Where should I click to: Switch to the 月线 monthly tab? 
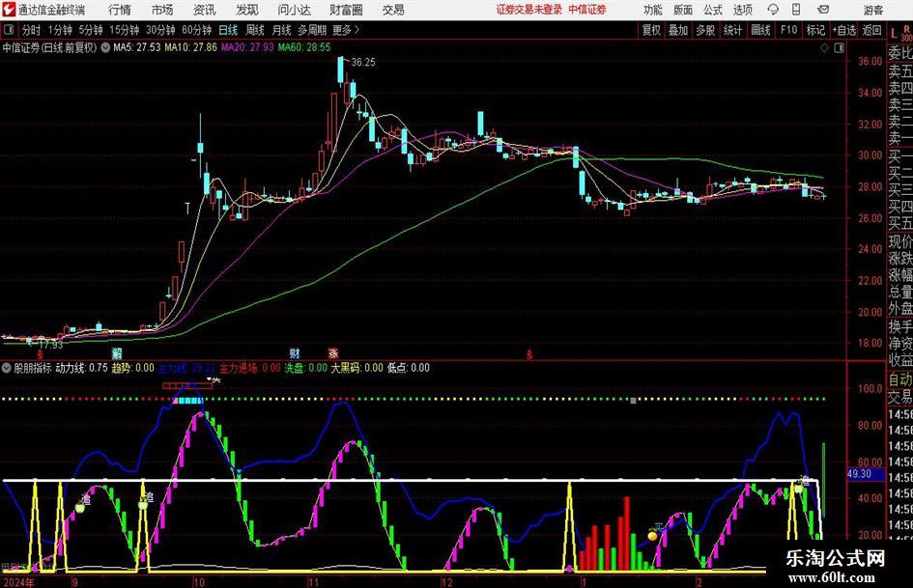point(281,30)
